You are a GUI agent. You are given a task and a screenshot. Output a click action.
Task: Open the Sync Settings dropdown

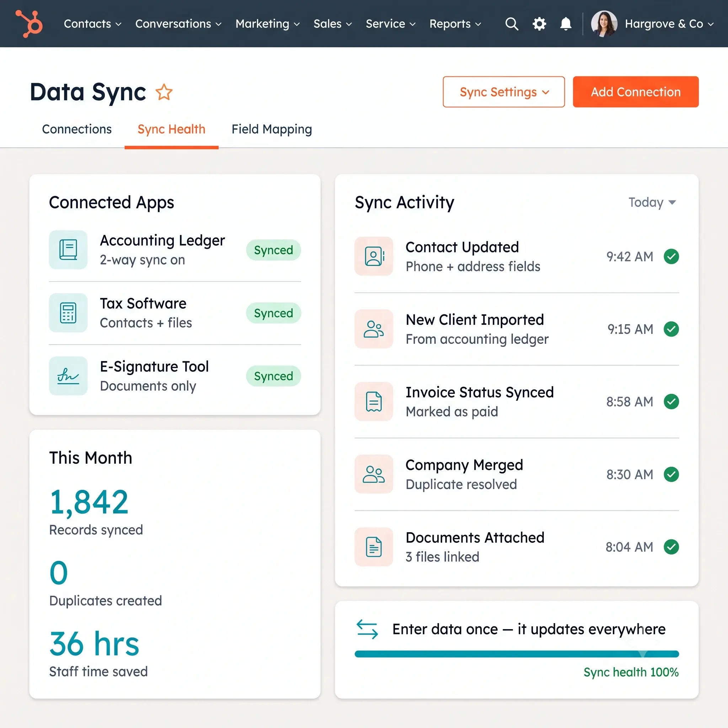coord(503,92)
